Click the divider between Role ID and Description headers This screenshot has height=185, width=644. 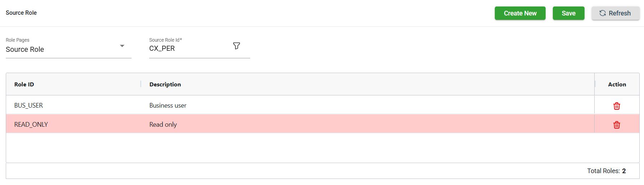point(141,84)
